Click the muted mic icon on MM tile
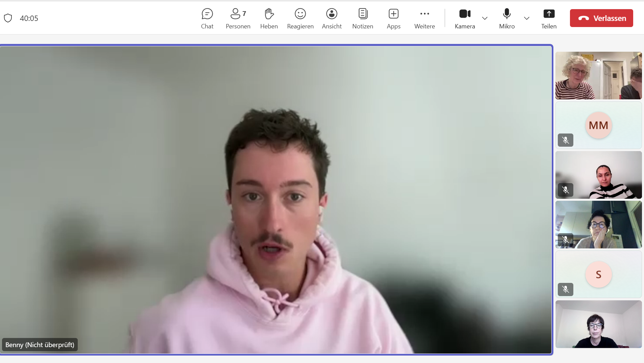Viewport: 644px width, 363px height. [x=566, y=140]
